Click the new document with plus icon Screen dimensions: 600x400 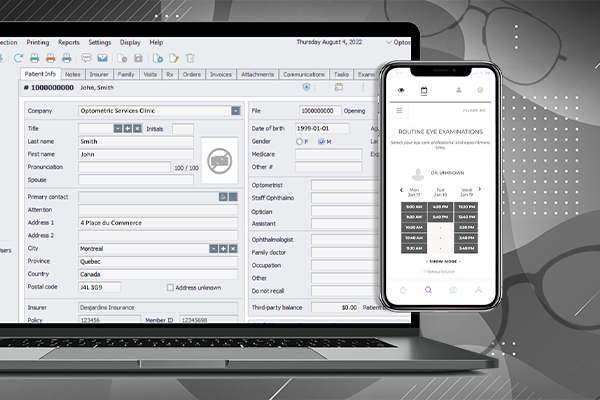pos(158,58)
